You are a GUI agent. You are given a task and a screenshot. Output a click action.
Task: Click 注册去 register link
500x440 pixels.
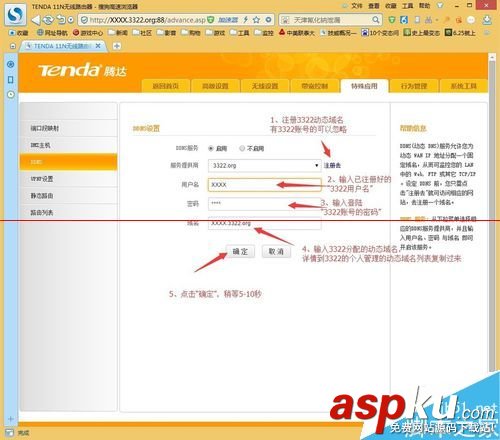[332, 165]
